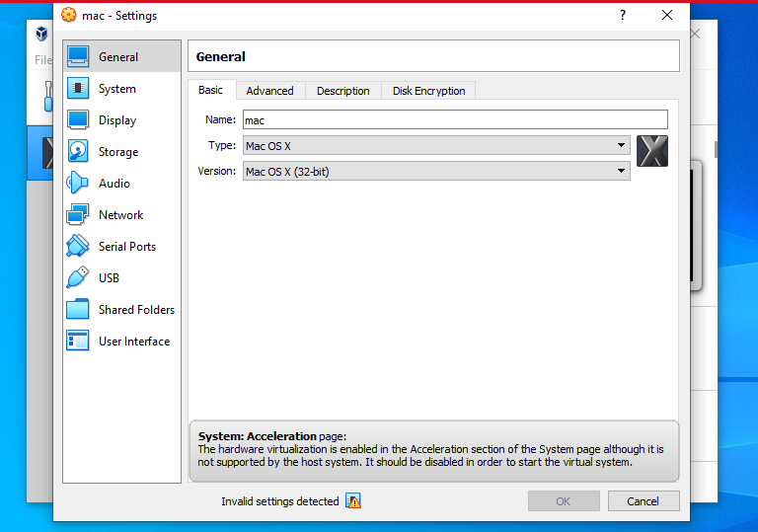Open the Shared Folders folder icon
Viewport: 758px width, 532px height.
point(78,310)
